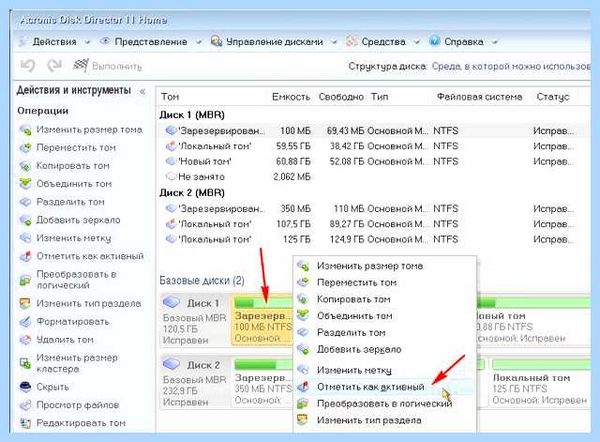Open the Управление дисками menu
The width and height of the screenshot is (600, 442).
[274, 42]
